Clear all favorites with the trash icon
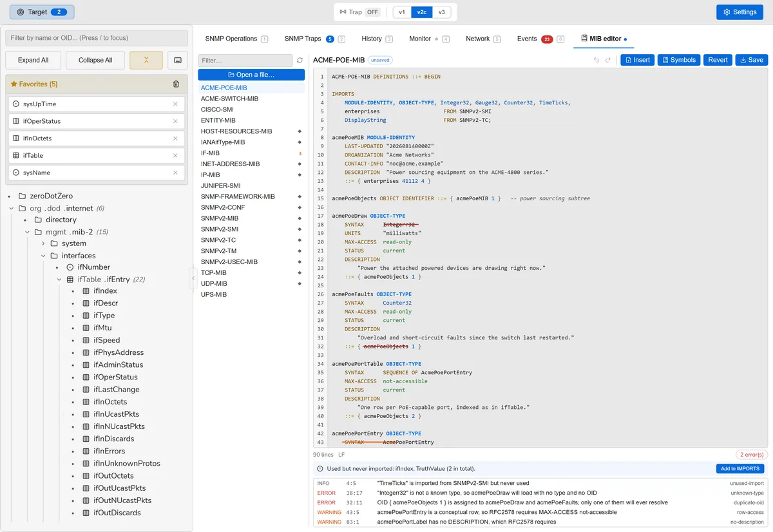Image resolution: width=773 pixels, height=532 pixels. point(177,84)
